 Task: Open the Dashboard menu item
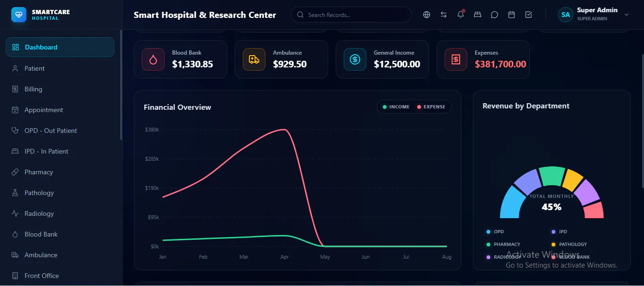point(60,47)
